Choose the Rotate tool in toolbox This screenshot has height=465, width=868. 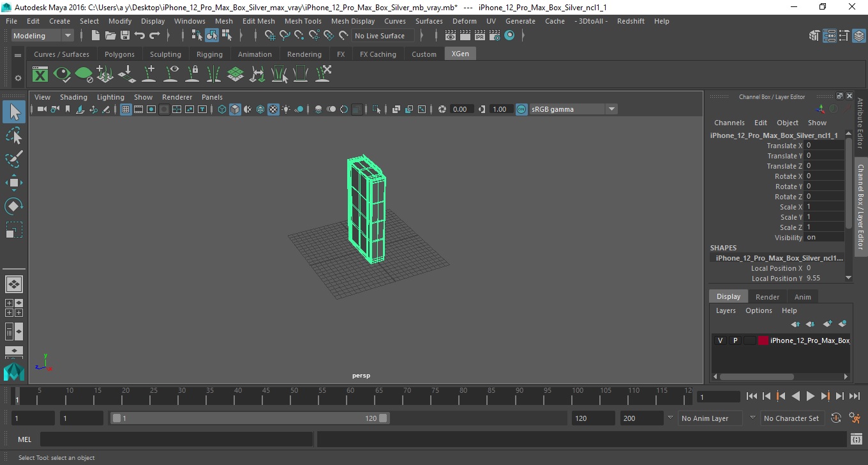tap(14, 206)
